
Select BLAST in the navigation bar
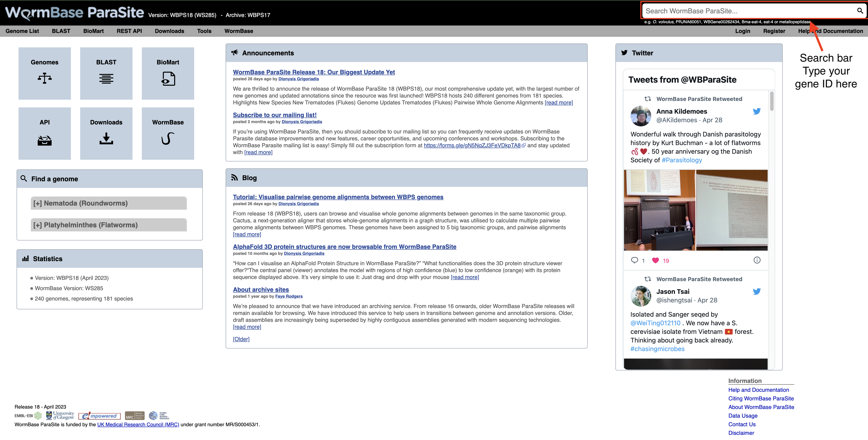click(x=61, y=31)
